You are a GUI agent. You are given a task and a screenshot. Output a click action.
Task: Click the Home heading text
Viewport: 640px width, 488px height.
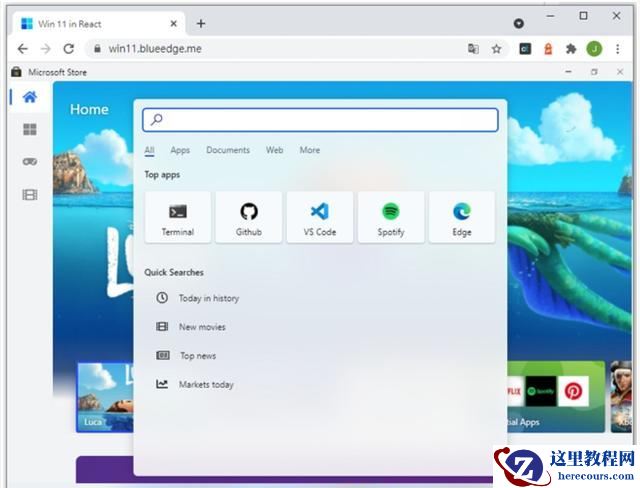click(x=89, y=109)
